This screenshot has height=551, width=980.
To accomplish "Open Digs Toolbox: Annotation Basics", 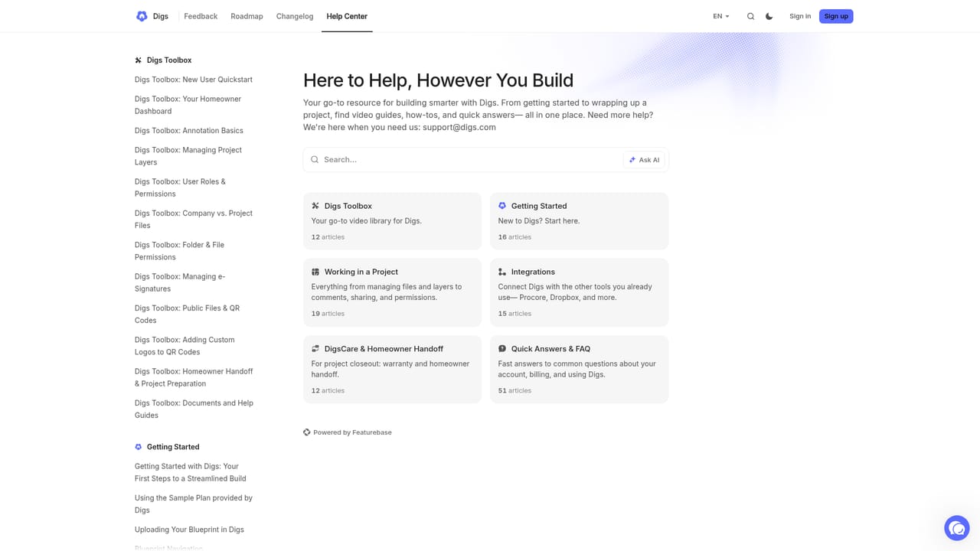I will click(189, 131).
